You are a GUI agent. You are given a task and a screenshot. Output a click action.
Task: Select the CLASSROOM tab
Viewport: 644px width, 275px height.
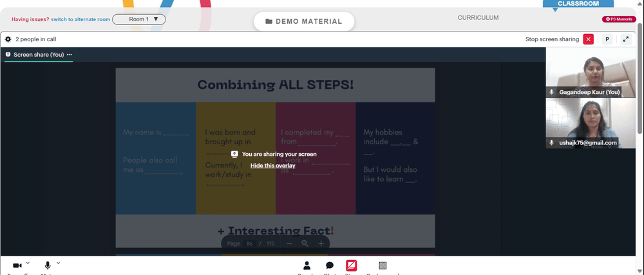[578, 4]
